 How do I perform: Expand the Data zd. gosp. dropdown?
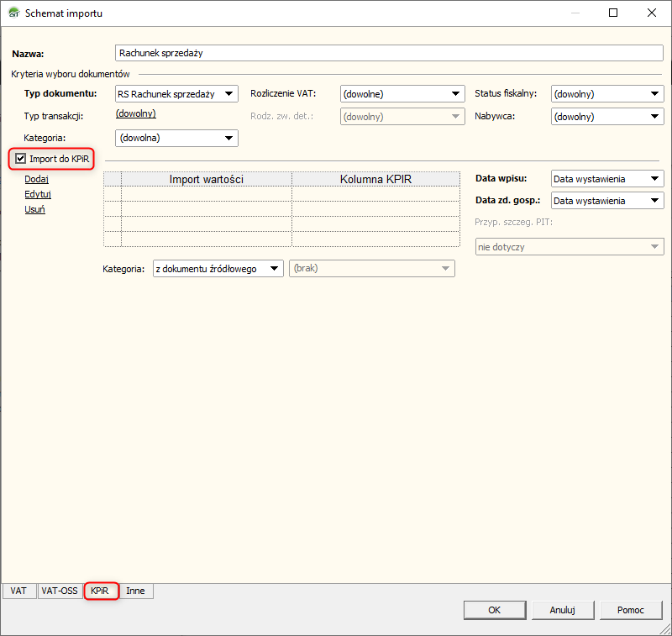[607, 201]
